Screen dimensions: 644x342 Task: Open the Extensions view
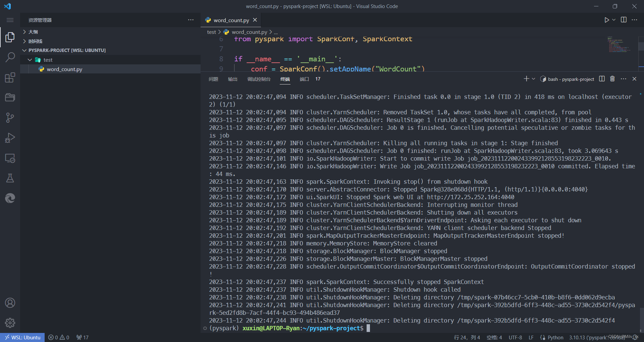(10, 77)
